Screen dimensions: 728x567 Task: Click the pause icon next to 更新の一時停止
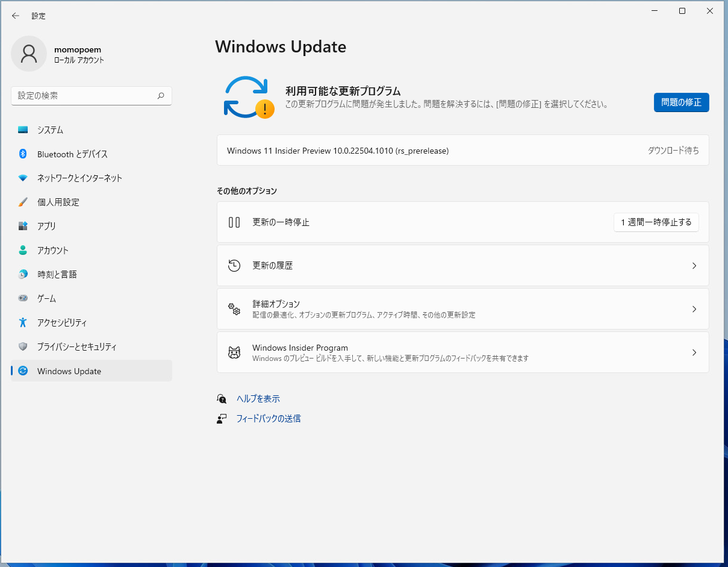pos(234,222)
